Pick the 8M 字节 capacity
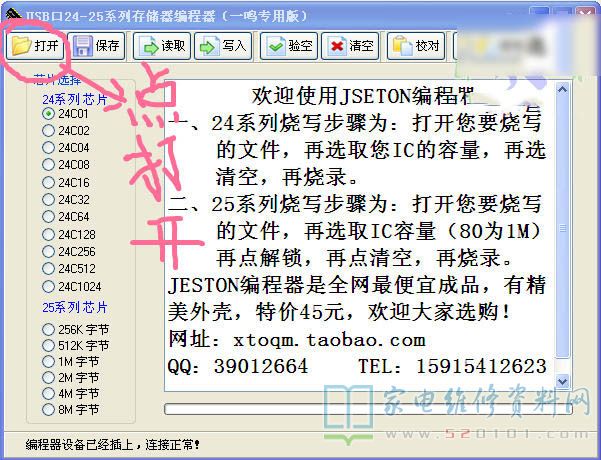 [48, 410]
